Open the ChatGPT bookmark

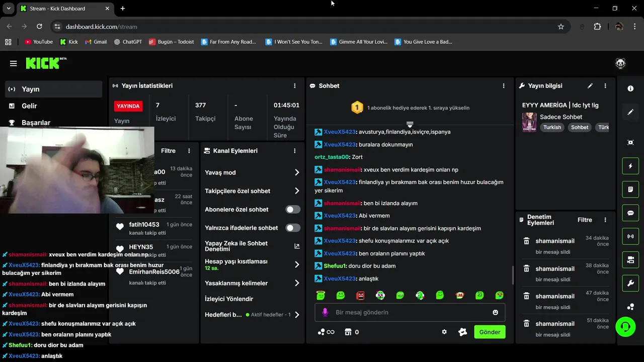128,42
